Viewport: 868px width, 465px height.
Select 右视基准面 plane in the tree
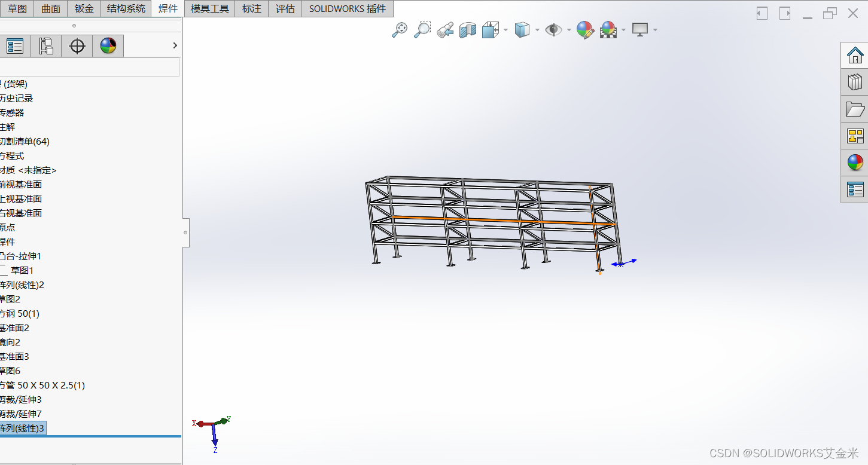click(21, 213)
